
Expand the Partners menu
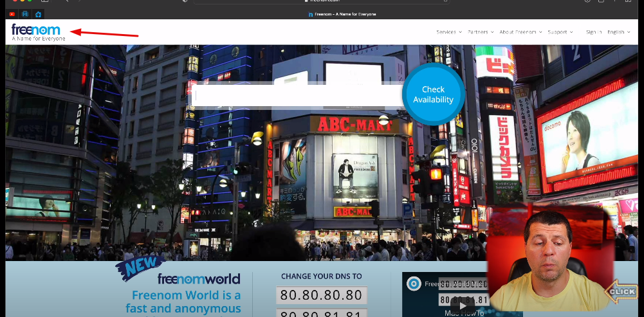(481, 32)
